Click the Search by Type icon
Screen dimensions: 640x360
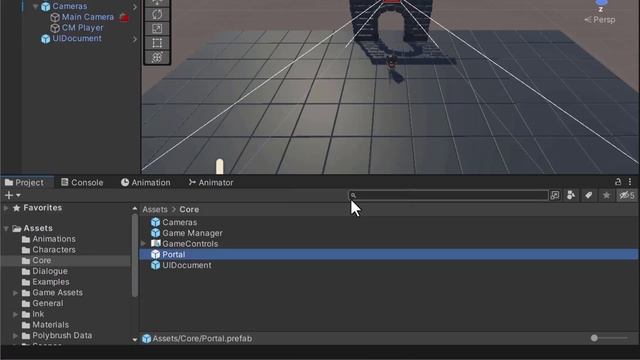(571, 196)
